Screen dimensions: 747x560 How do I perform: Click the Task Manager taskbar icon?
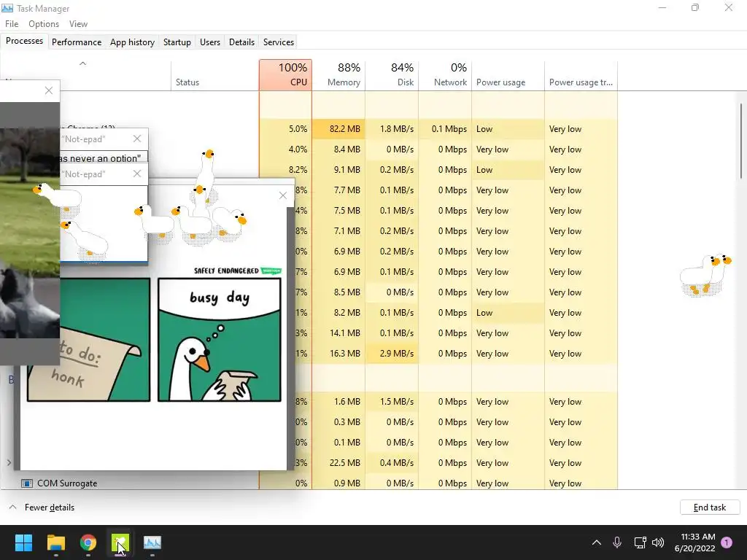[152, 542]
